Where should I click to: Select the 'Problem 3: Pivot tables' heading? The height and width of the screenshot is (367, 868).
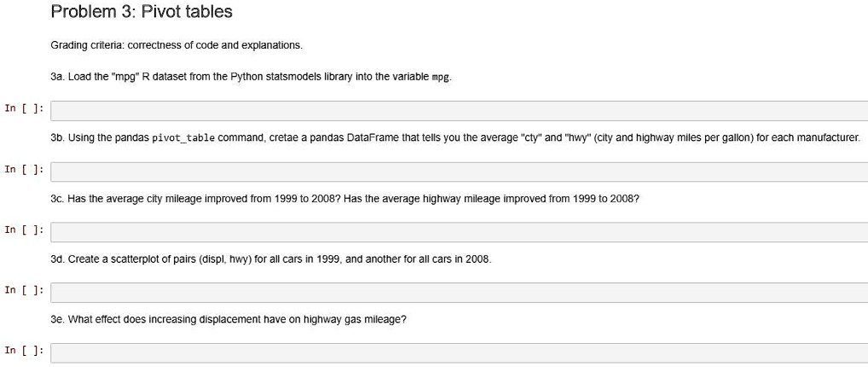coord(142,12)
